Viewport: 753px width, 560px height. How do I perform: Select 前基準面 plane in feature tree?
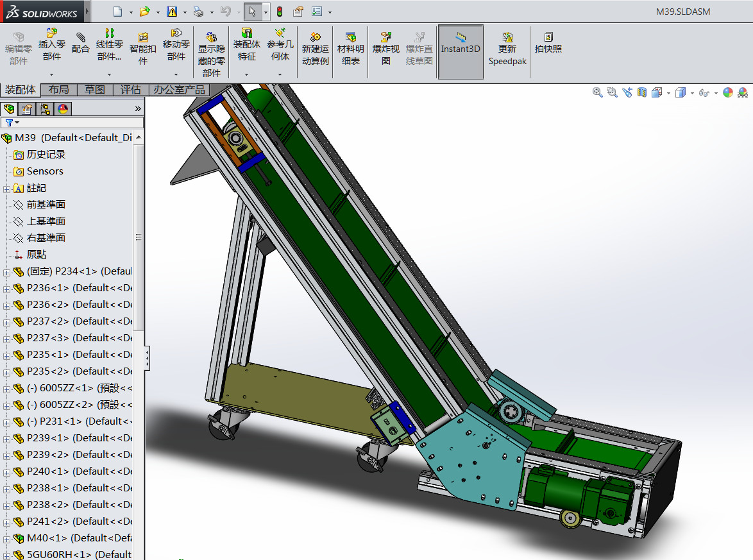tap(46, 205)
